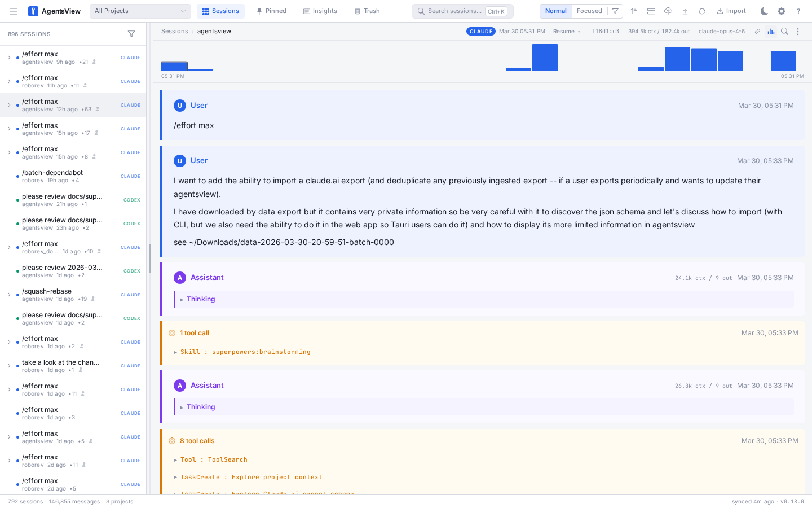Viewport: 812px width, 508px height.
Task: Open the Resume dropdown
Action: pos(566,32)
